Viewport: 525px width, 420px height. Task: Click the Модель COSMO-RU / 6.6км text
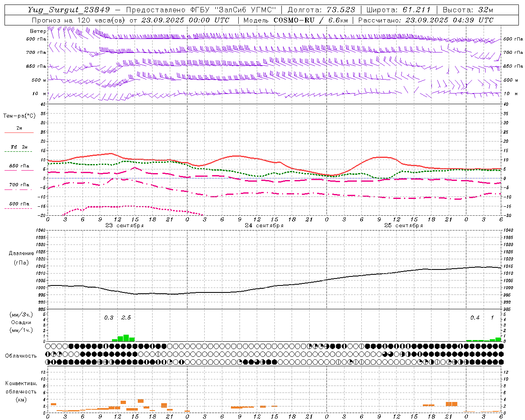point(296,20)
